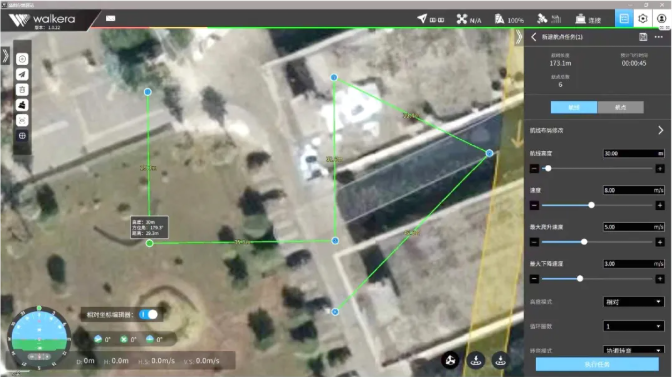Save the mission with the floppy disk icon
The height and width of the screenshot is (377, 672).
click(643, 37)
